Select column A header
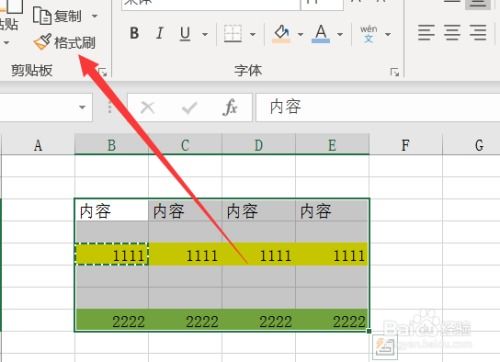 pyautogui.click(x=38, y=145)
